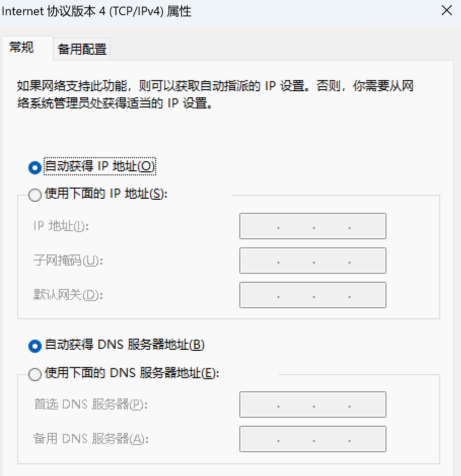This screenshot has width=461, height=476.
Task: Choose 使用下面的 IP 地址 option
Action: [35, 195]
